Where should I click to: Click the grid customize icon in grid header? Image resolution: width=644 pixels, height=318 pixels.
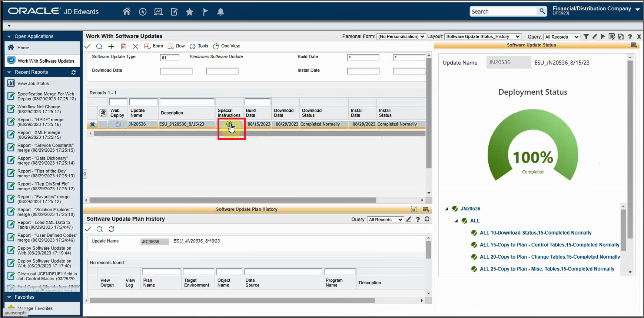(x=103, y=113)
